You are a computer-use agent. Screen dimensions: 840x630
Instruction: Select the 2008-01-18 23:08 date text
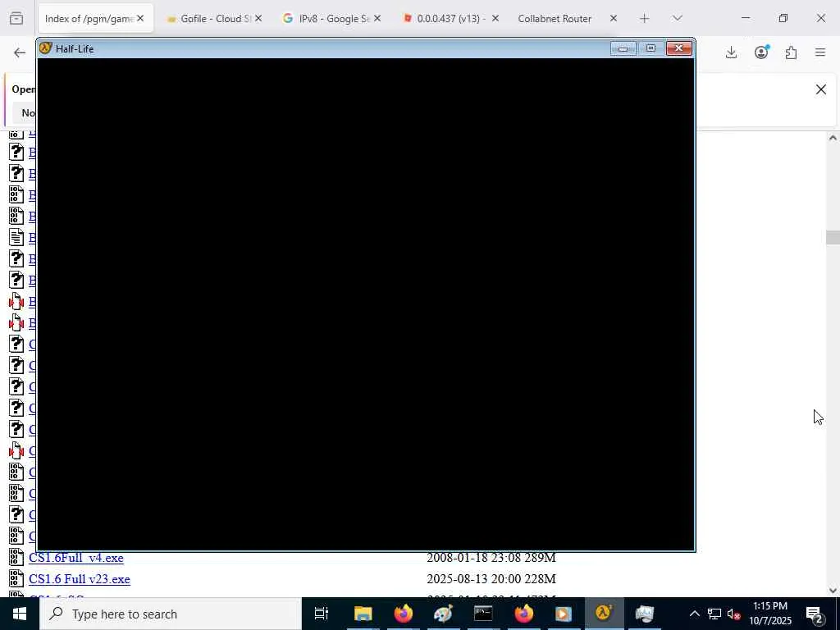pos(473,558)
